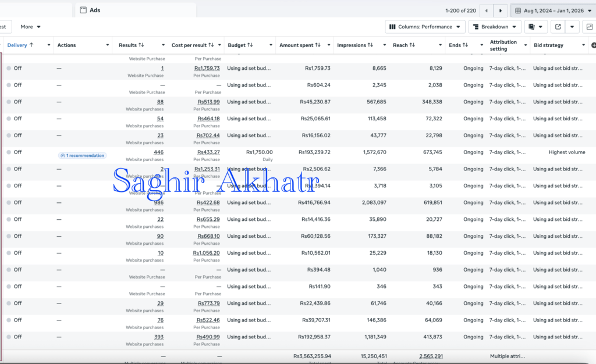The width and height of the screenshot is (596, 364).
Task: Open the Reach column options arrow
Action: pyautogui.click(x=440, y=45)
